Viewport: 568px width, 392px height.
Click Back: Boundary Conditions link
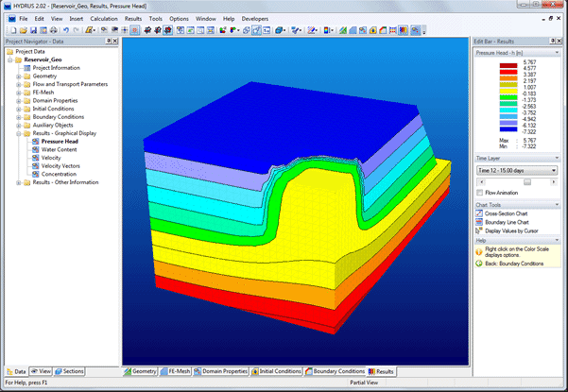click(514, 264)
